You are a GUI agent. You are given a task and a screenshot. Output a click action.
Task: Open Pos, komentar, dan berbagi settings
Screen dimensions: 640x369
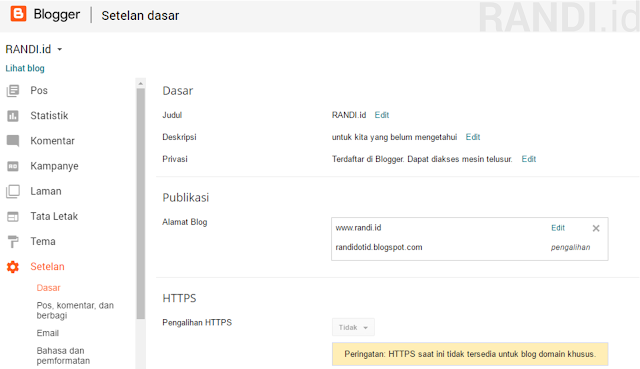[x=75, y=310]
